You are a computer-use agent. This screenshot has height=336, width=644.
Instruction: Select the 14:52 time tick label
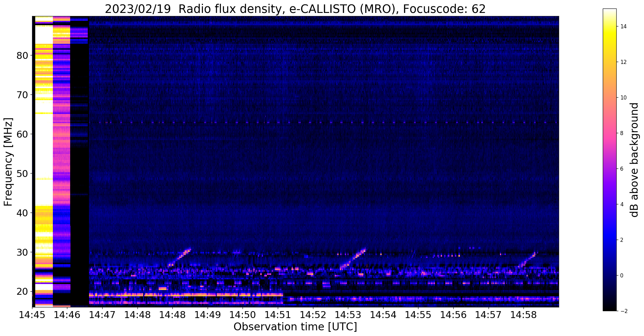(x=313, y=315)
